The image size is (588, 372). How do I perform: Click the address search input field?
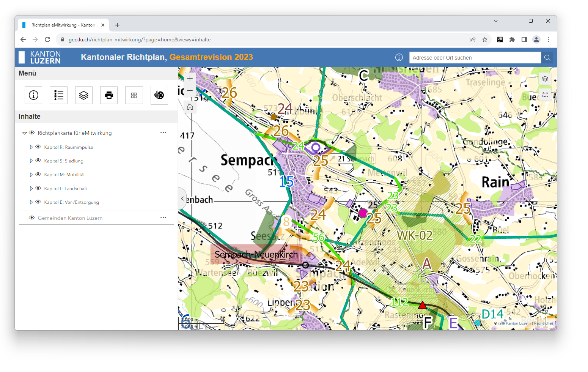pos(475,58)
